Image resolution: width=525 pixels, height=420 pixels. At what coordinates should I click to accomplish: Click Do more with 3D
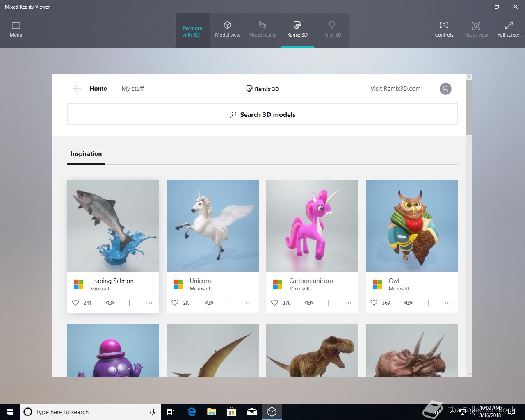click(192, 32)
